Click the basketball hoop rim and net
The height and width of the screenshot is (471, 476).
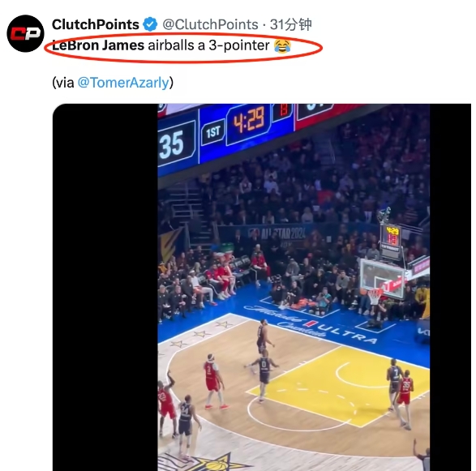coord(375,297)
